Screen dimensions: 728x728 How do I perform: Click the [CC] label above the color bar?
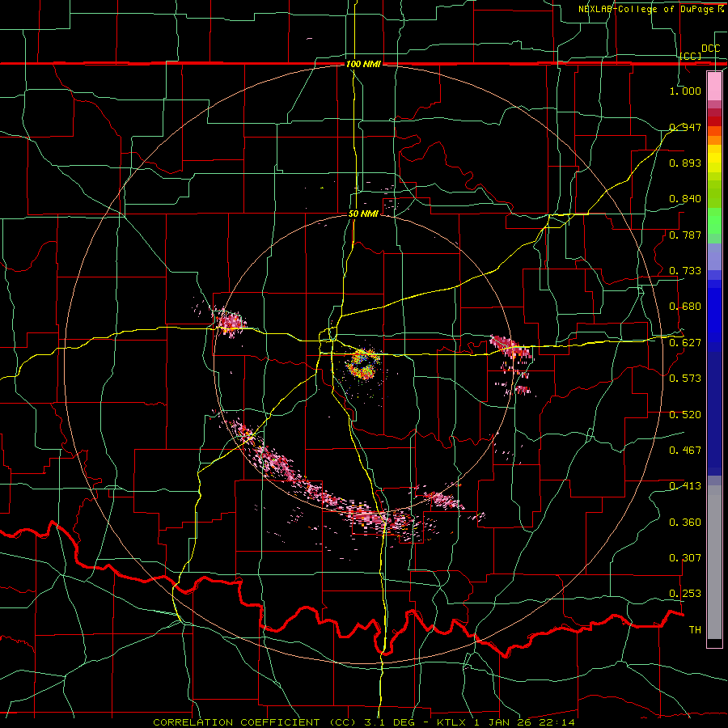(x=690, y=56)
